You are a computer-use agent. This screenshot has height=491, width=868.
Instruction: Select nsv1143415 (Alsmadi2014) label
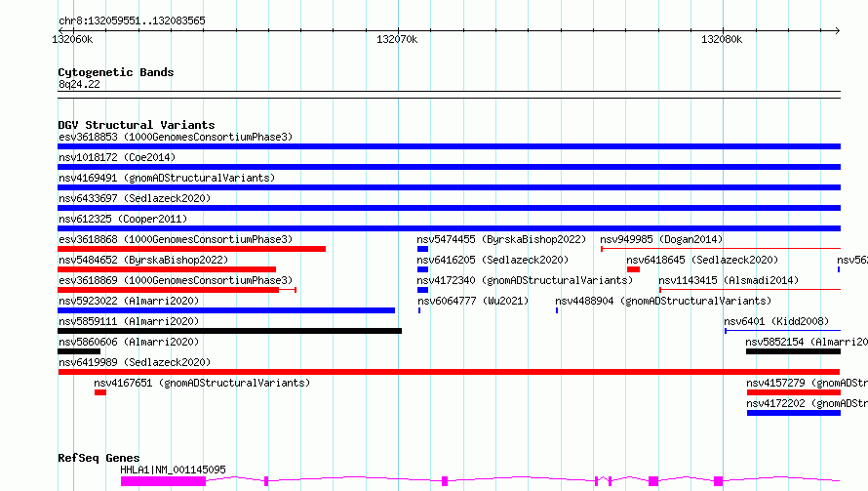click(729, 280)
